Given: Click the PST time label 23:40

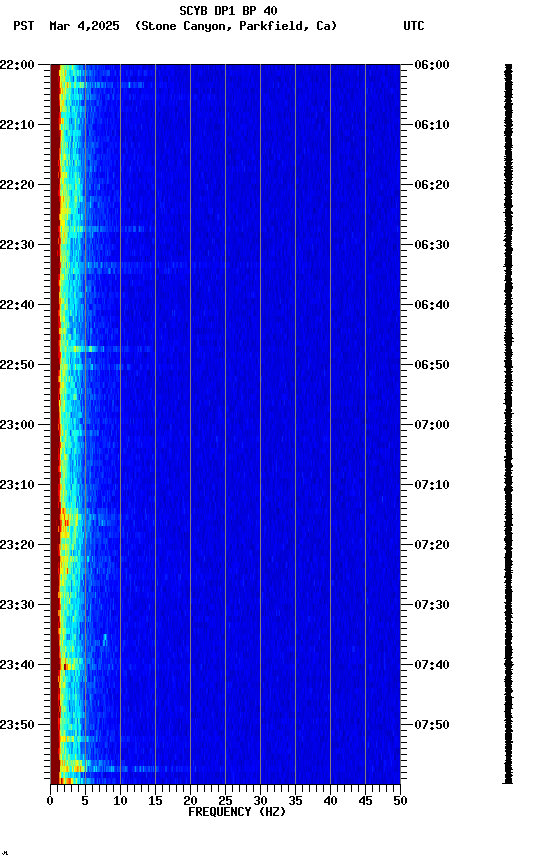Looking at the screenshot, I should pos(17,665).
